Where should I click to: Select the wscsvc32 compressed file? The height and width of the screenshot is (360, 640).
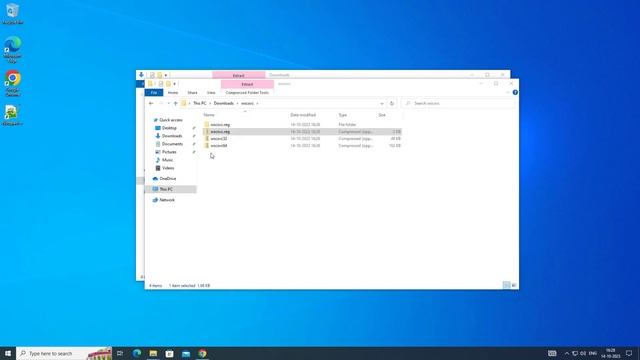pyautogui.click(x=302, y=139)
